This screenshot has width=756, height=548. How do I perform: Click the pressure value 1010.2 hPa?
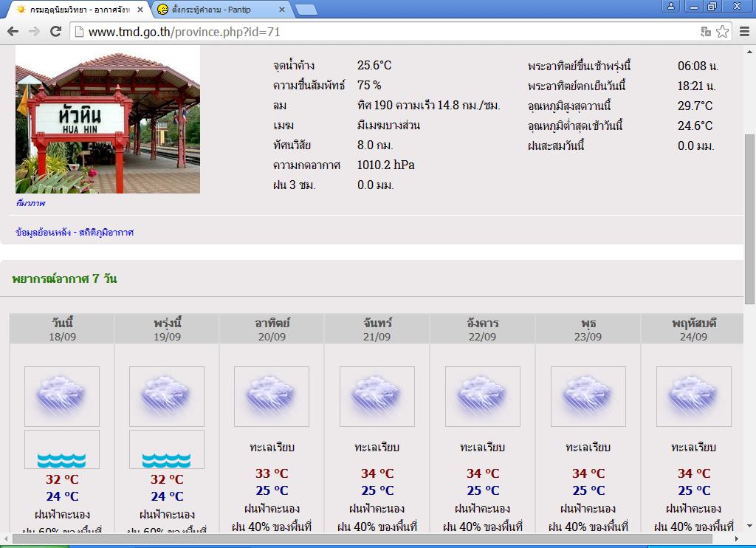(385, 165)
